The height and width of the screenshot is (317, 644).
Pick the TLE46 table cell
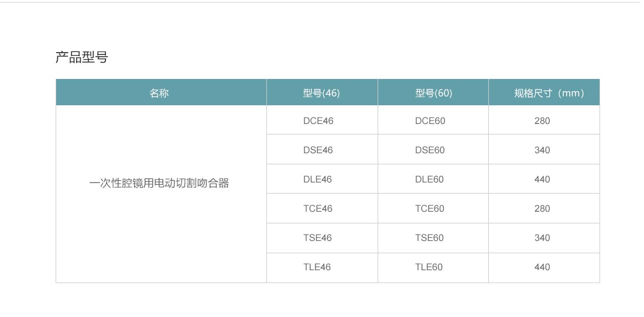322,267
